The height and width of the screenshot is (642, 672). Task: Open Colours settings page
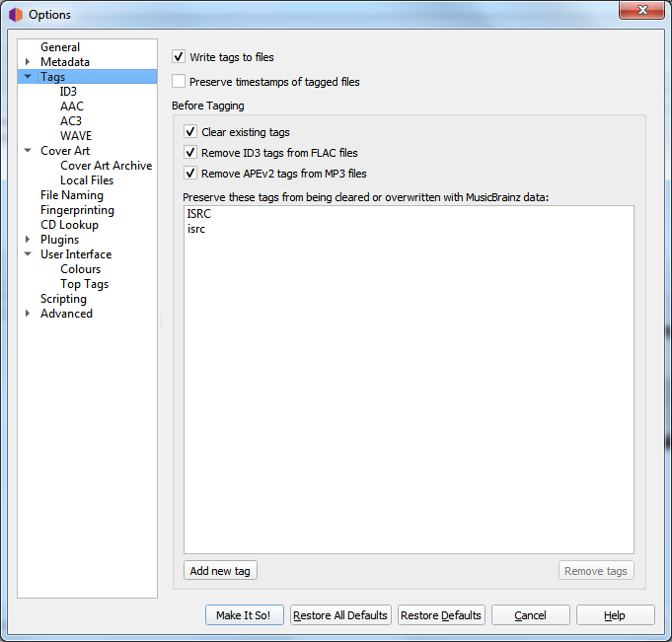click(81, 269)
